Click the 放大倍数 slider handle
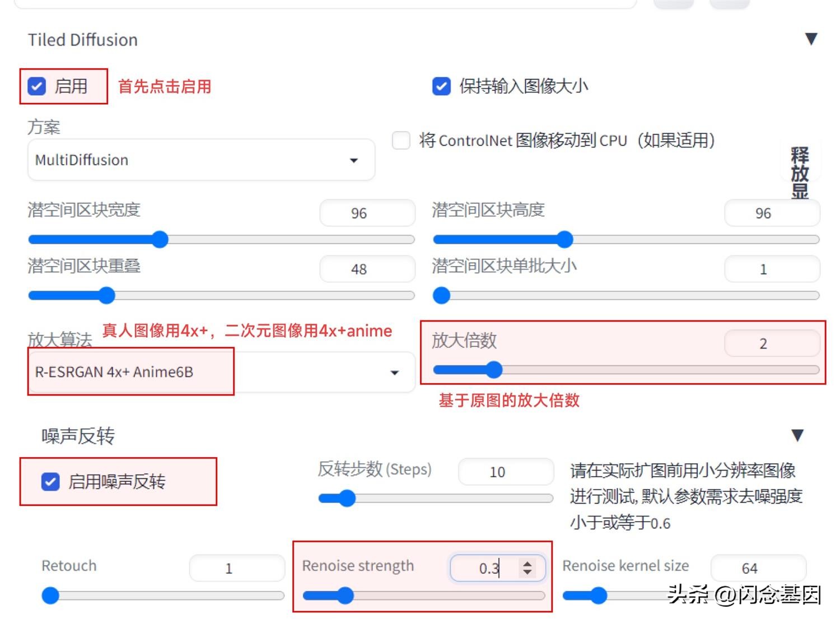840x623 pixels. pos(494,370)
